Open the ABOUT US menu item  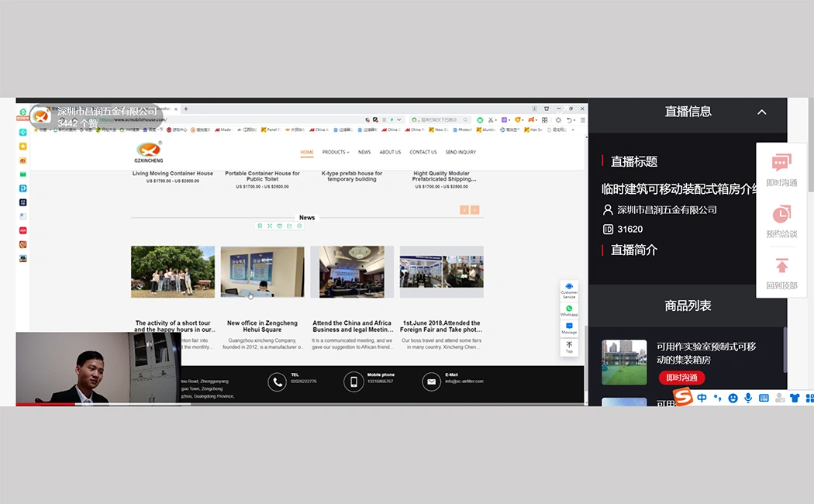[x=390, y=152]
